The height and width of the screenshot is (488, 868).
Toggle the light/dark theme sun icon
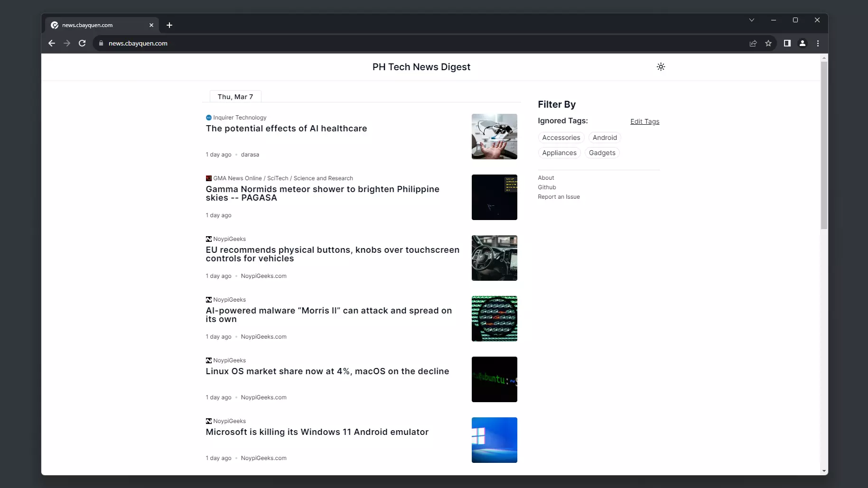(661, 67)
